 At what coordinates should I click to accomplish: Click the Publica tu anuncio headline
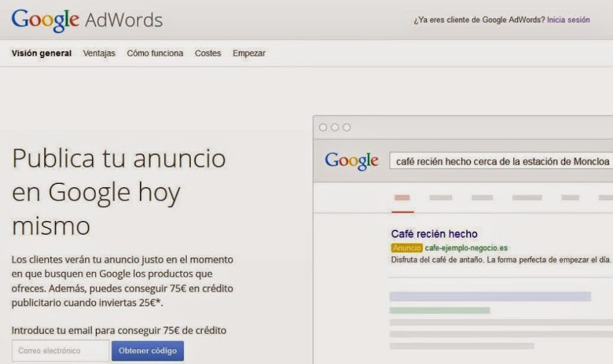(119, 192)
